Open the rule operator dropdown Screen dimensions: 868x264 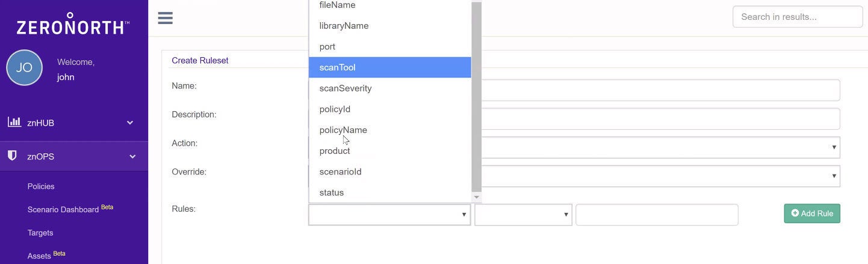[x=523, y=215]
